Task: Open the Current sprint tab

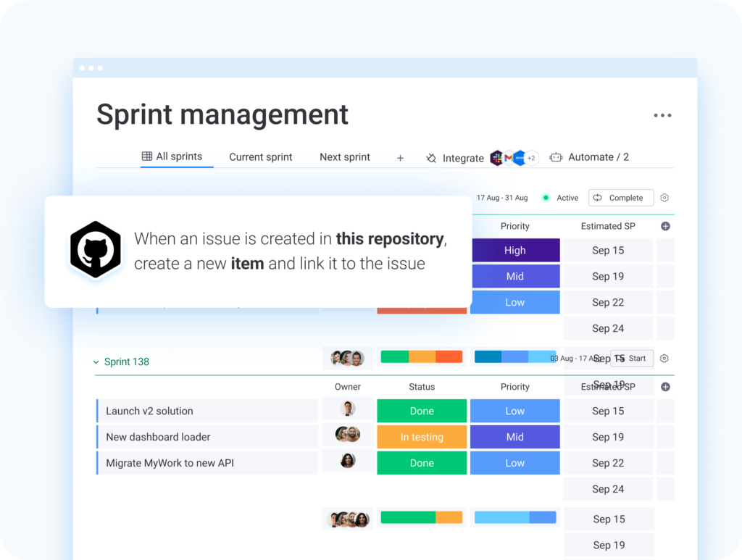Action: point(261,157)
